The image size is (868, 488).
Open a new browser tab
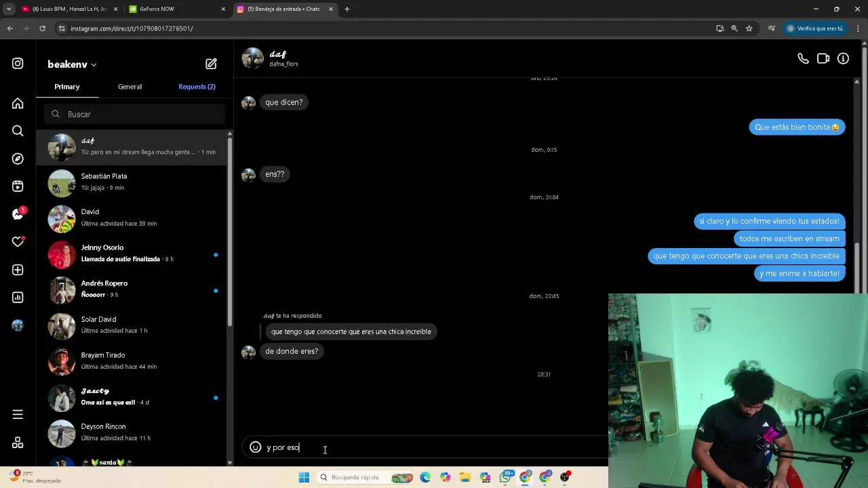(347, 9)
